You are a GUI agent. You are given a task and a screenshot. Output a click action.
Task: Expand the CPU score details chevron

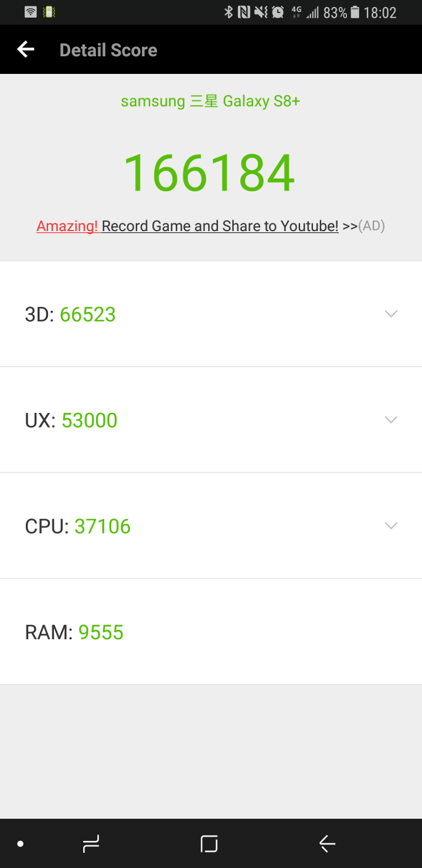[x=391, y=525]
